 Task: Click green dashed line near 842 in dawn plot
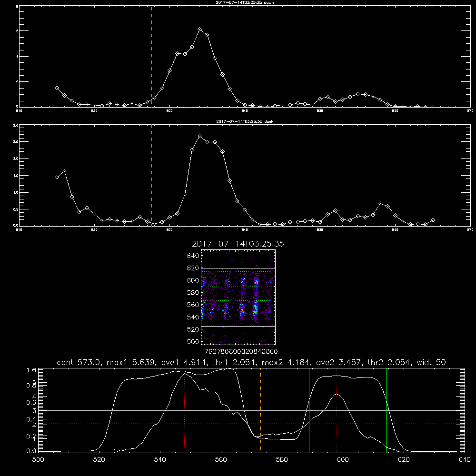[263, 56]
